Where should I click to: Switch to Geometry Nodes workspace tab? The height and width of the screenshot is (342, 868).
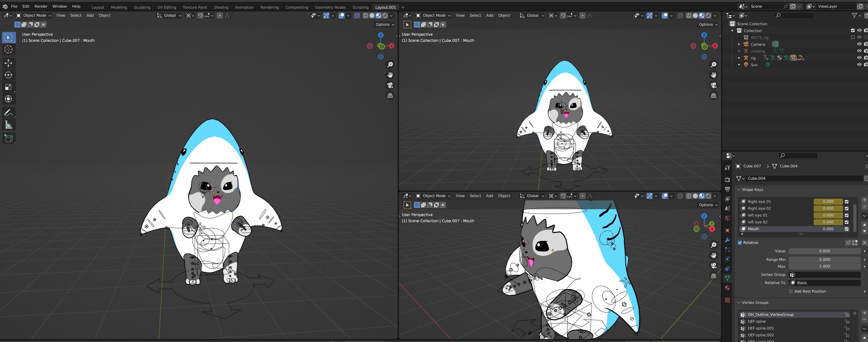click(330, 7)
